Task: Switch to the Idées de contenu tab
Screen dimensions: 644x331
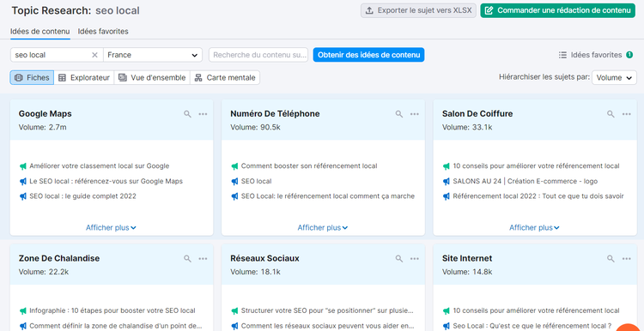Action: [39, 32]
